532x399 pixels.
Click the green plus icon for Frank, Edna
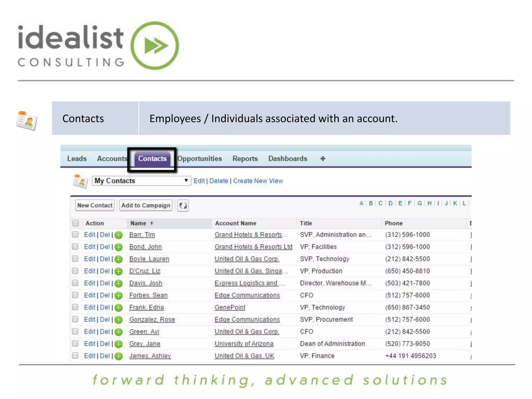click(118, 308)
